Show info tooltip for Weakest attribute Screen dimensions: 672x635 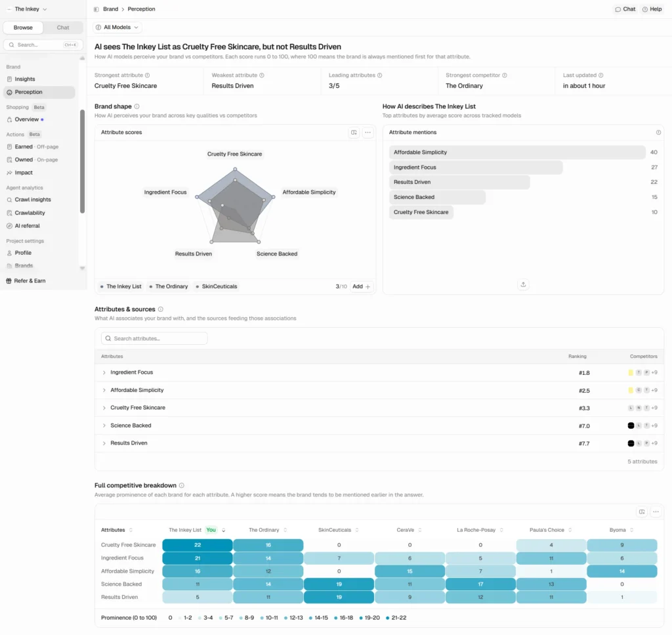[x=262, y=75]
